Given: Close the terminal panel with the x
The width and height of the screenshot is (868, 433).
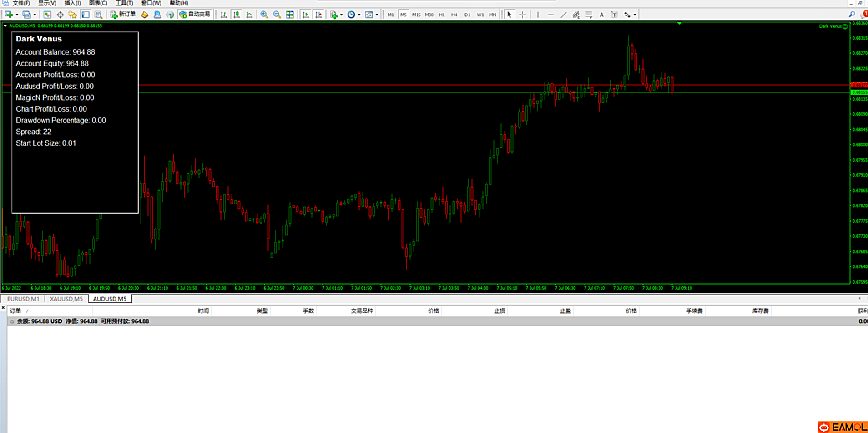Looking at the screenshot, I should point(3,308).
